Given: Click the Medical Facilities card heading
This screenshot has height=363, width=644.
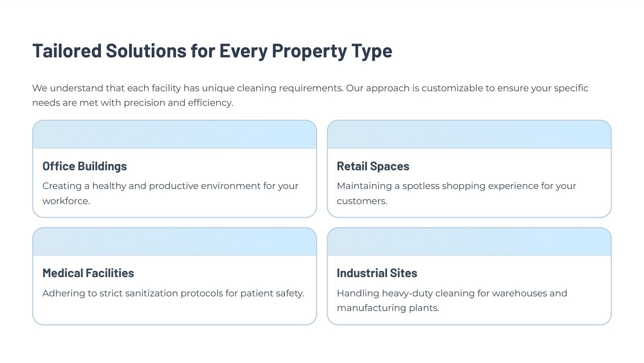Looking at the screenshot, I should click(88, 273).
